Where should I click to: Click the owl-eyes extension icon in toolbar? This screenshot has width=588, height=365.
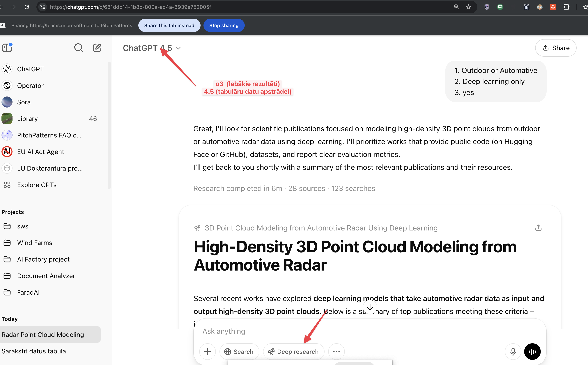540,7
